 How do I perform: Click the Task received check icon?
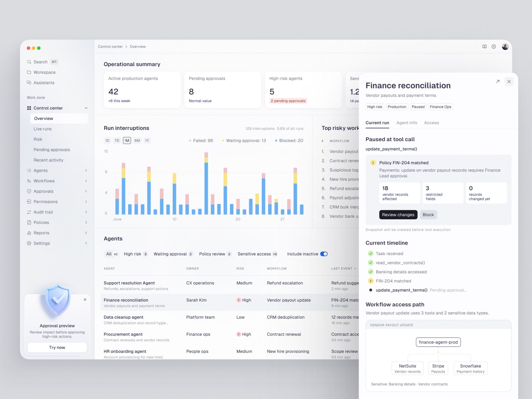click(x=371, y=254)
